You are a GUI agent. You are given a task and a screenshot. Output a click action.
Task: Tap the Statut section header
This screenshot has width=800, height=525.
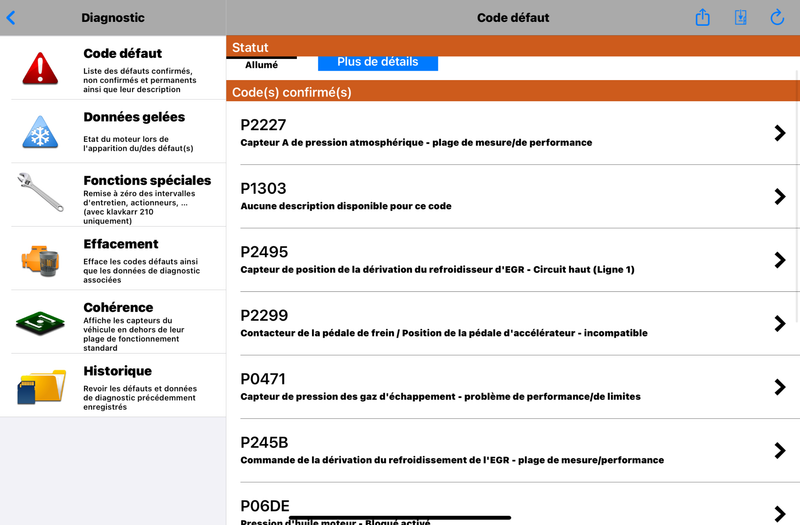coord(513,47)
